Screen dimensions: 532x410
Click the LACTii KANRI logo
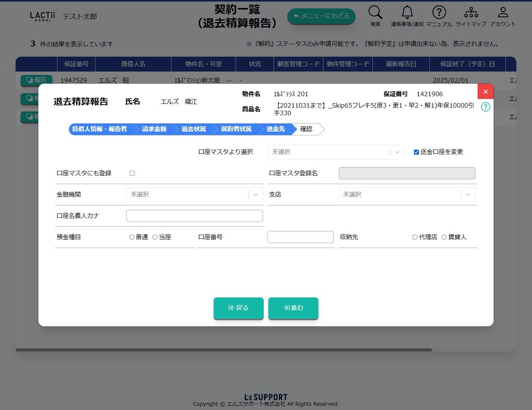[43, 16]
